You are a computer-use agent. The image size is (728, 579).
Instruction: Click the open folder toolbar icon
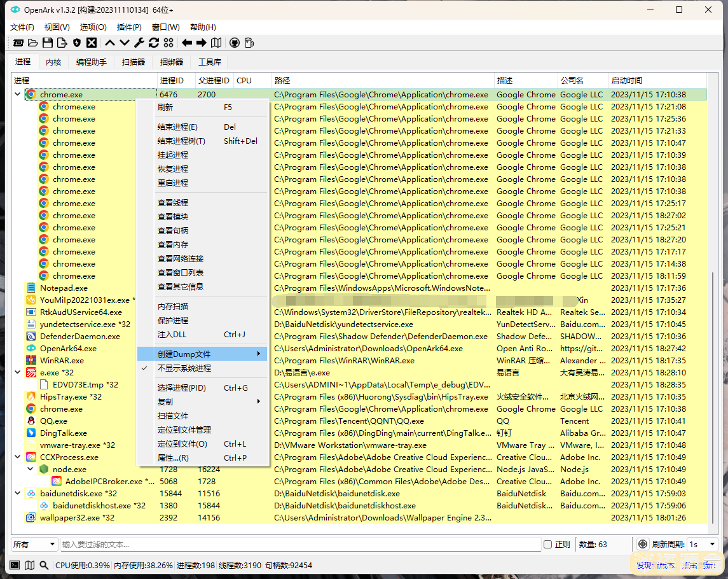tap(33, 43)
